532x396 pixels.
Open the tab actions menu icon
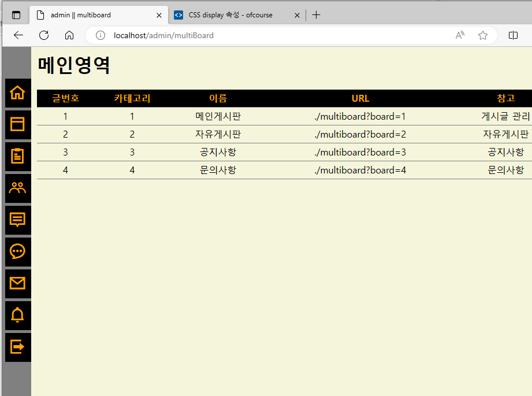tap(16, 15)
